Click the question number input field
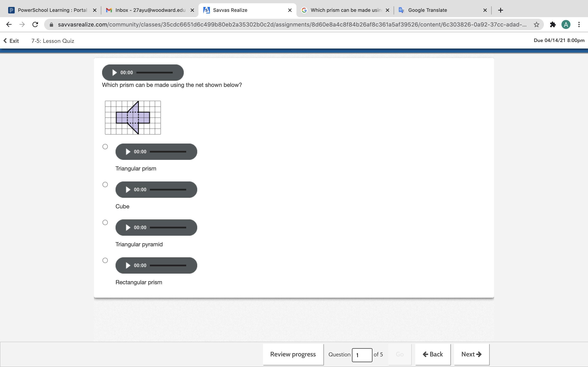The image size is (588, 367). pos(362,355)
